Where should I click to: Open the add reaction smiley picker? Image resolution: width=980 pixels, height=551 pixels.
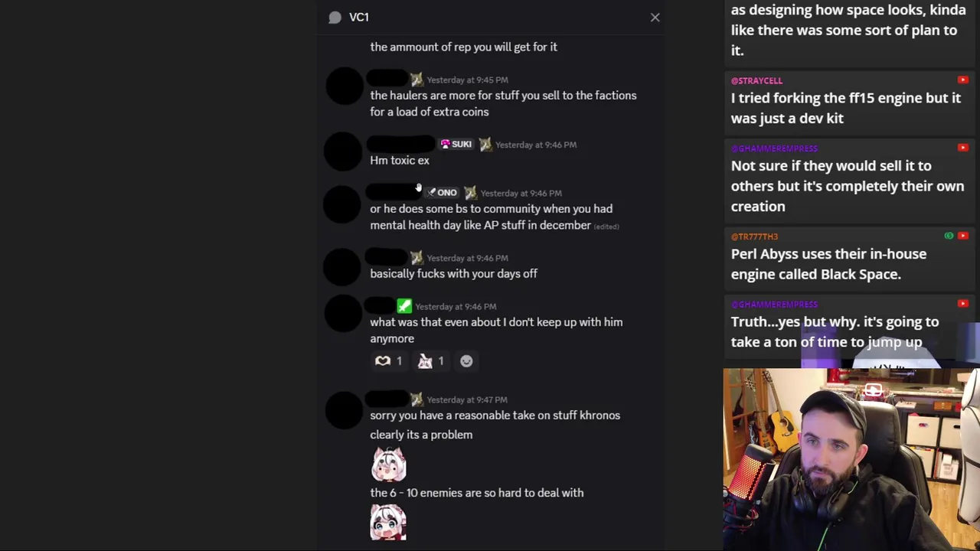(x=466, y=361)
